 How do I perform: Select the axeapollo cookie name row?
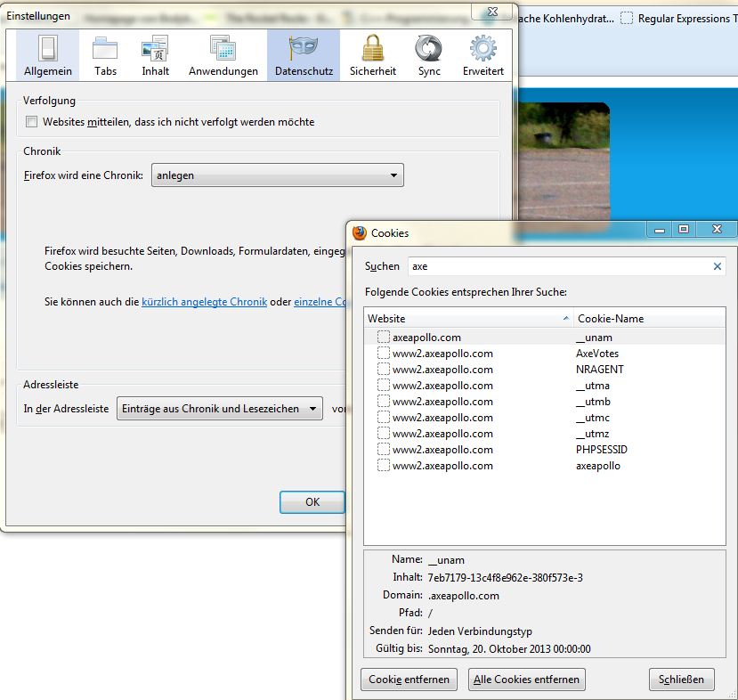click(x=545, y=465)
